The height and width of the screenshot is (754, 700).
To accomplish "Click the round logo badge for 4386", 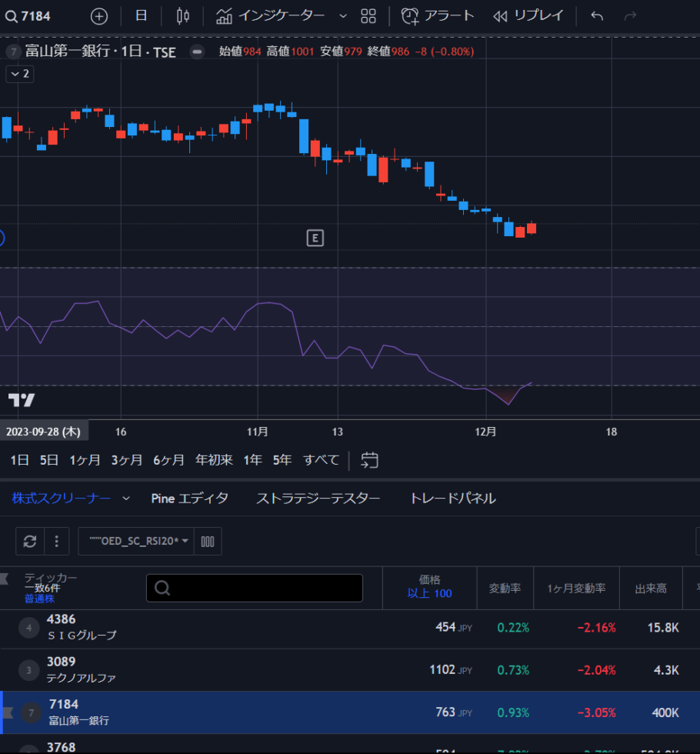I will click(29, 628).
